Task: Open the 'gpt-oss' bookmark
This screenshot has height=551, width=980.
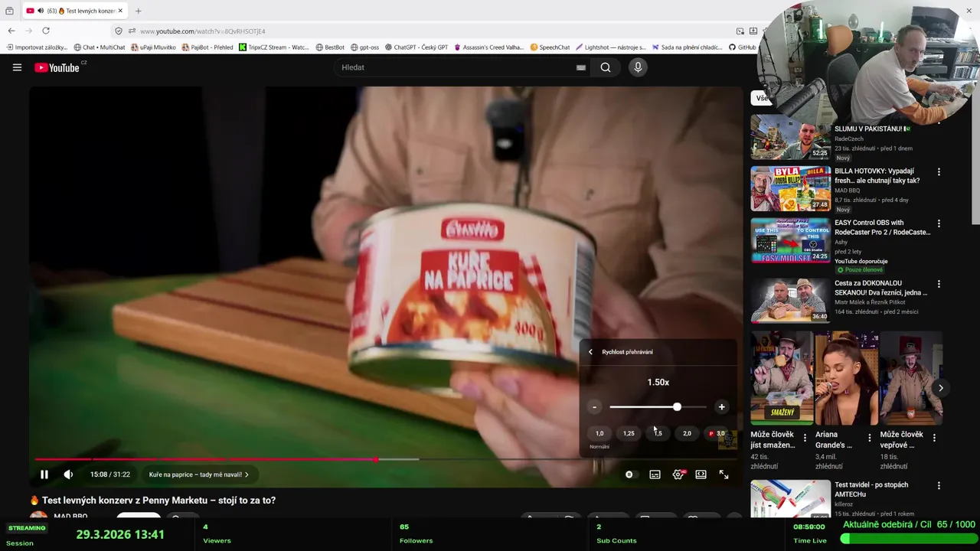Action: (x=364, y=47)
